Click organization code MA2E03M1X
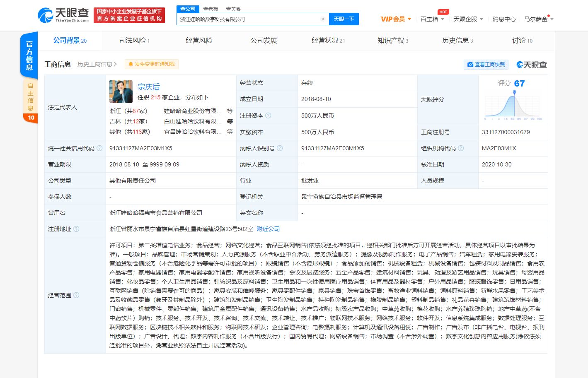 (499, 148)
